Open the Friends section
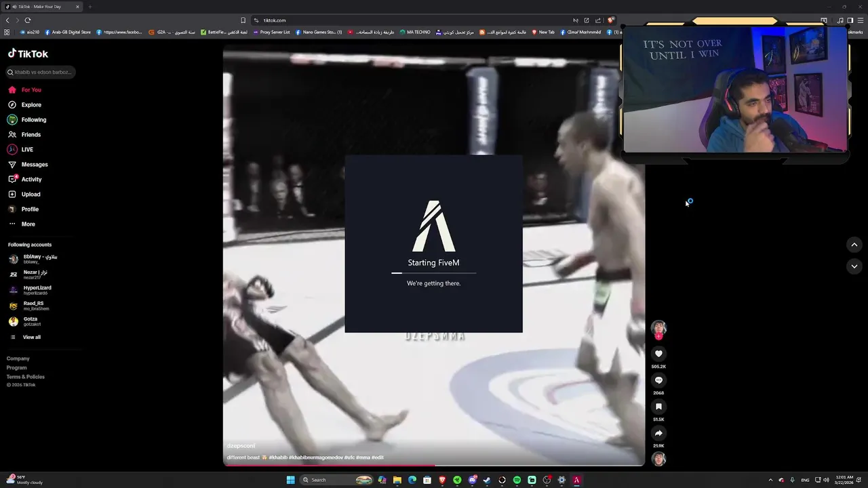Image resolution: width=868 pixels, height=488 pixels. tap(24, 135)
